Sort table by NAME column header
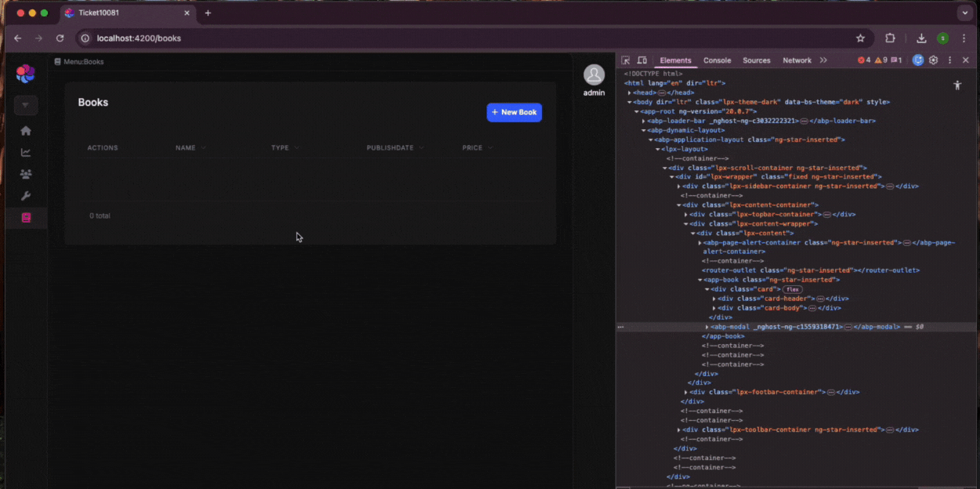The width and height of the screenshot is (980, 489). (x=186, y=147)
